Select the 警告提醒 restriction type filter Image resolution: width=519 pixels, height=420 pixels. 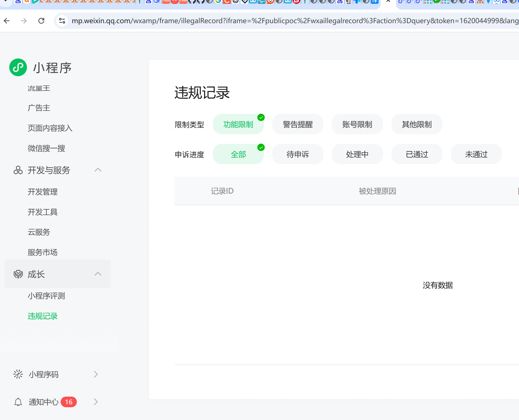298,124
